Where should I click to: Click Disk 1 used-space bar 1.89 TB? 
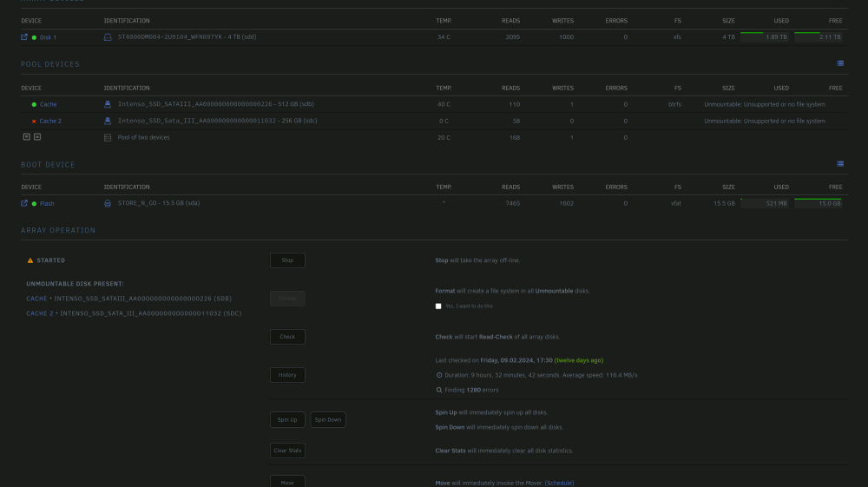[765, 37]
